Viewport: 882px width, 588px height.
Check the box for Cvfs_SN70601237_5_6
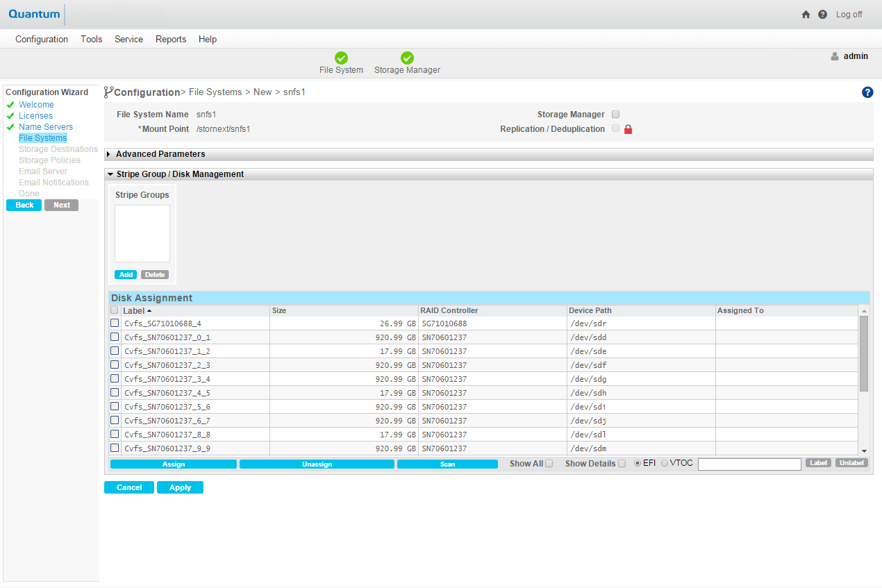click(x=115, y=406)
